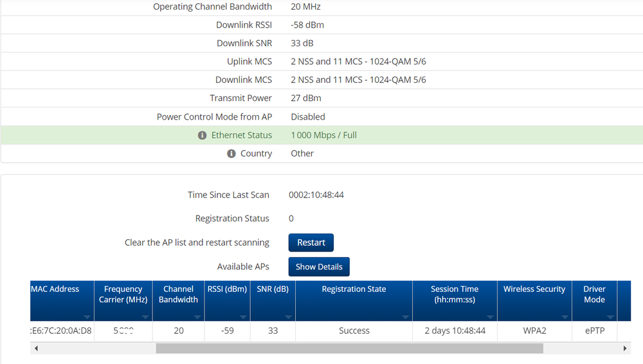Select the ePTP driver mode cell
This screenshot has height=364, width=643.
(x=594, y=331)
